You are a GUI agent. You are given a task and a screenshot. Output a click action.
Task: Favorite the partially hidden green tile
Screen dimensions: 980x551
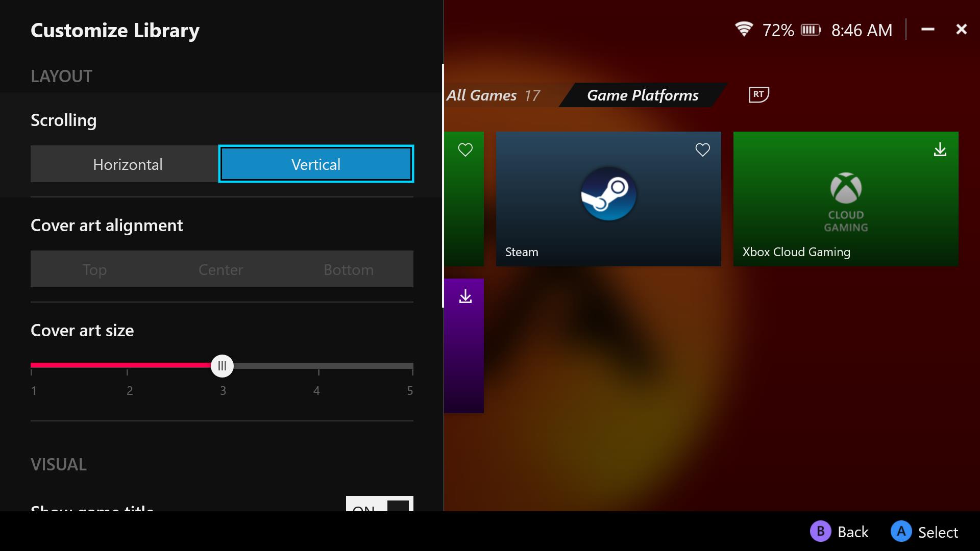465,149
